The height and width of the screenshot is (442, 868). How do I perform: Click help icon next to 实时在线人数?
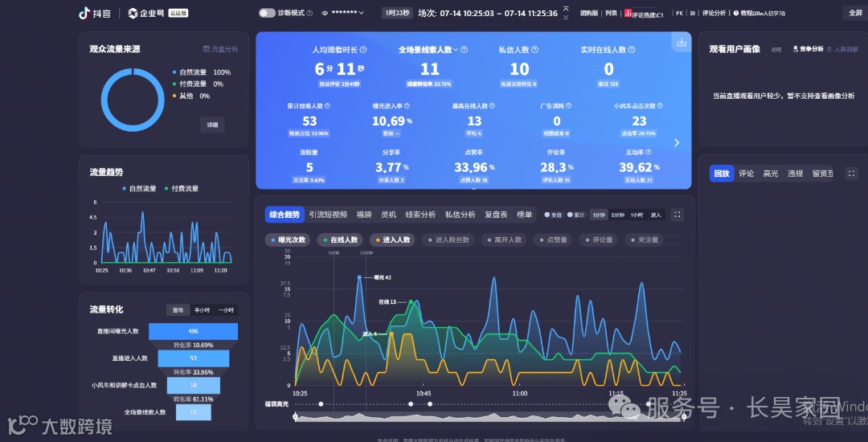(632, 50)
